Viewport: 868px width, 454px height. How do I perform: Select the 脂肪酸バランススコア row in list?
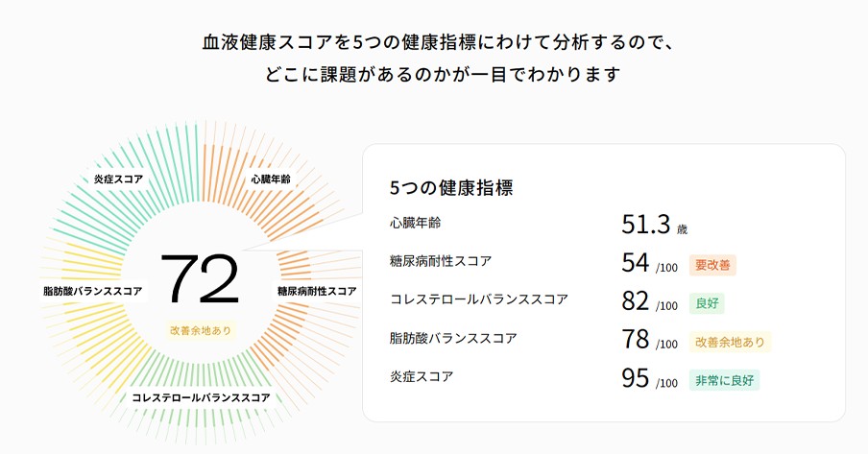453,338
